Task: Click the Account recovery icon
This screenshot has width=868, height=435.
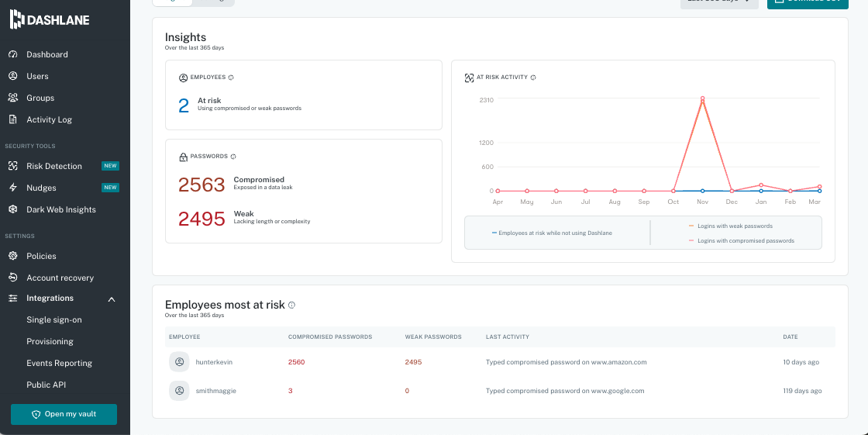Action: (x=13, y=278)
